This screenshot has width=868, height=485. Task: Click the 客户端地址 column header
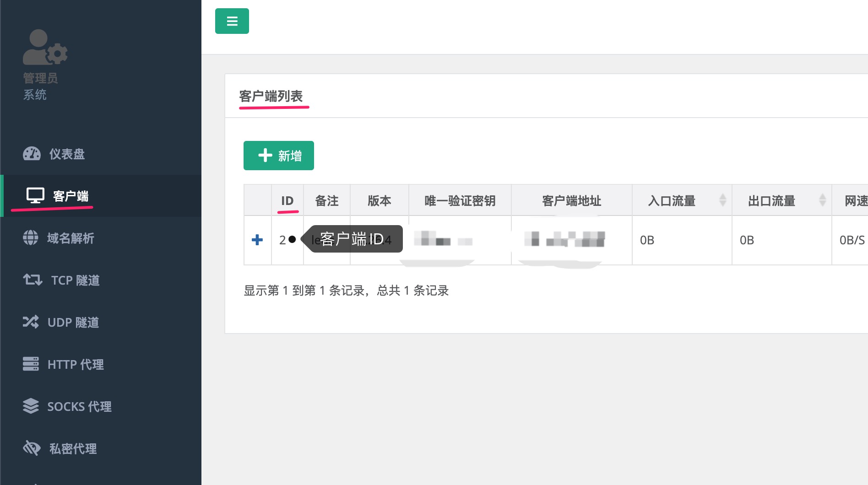(x=572, y=200)
